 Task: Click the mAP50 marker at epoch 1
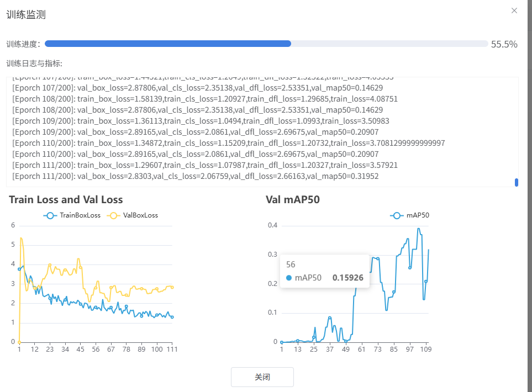pos(281,342)
